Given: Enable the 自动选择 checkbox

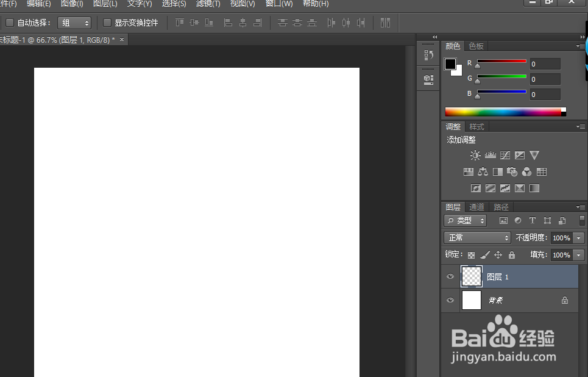Looking at the screenshot, I should point(10,23).
